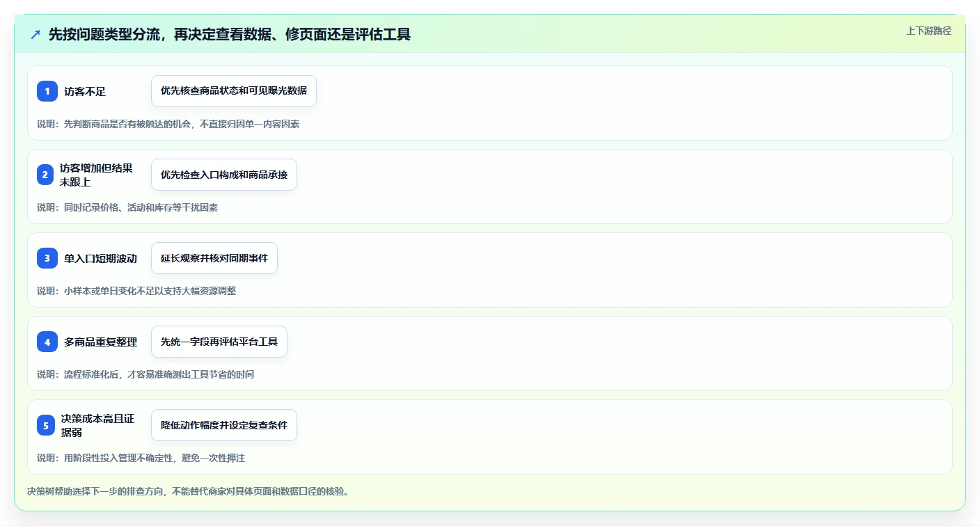Click the 上下游路径 label in the header
The width and height of the screenshot is (980, 526).
[x=928, y=31]
